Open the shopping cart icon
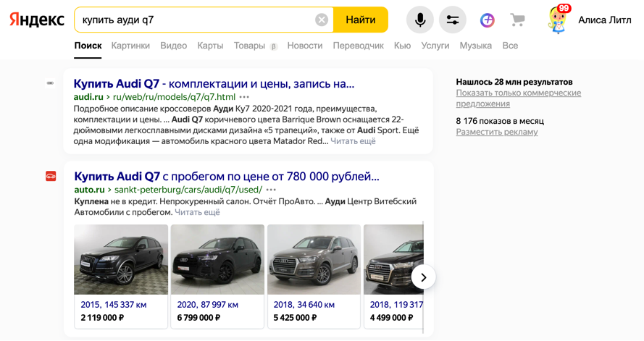The width and height of the screenshot is (644, 341). point(517,20)
